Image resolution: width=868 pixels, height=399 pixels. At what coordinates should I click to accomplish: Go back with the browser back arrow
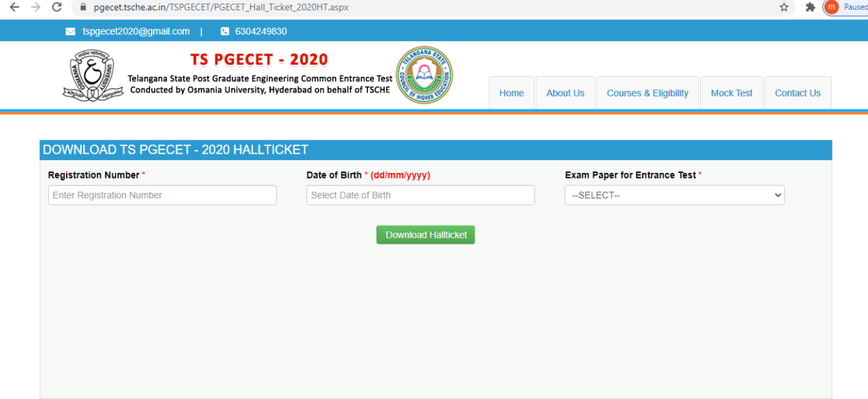15,7
